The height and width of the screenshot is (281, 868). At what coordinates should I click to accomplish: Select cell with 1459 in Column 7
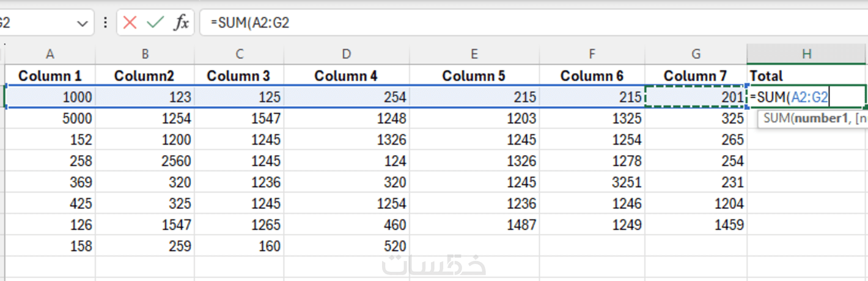point(696,225)
